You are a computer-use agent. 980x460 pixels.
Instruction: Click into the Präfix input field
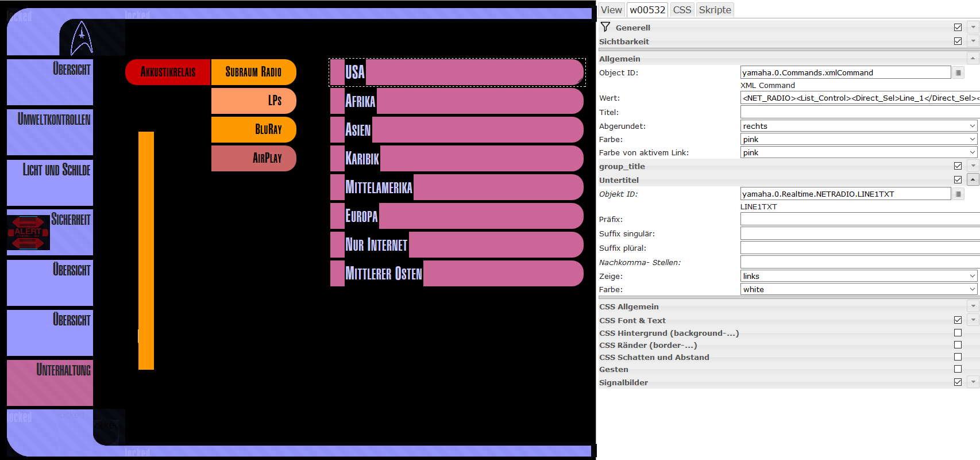coord(860,219)
